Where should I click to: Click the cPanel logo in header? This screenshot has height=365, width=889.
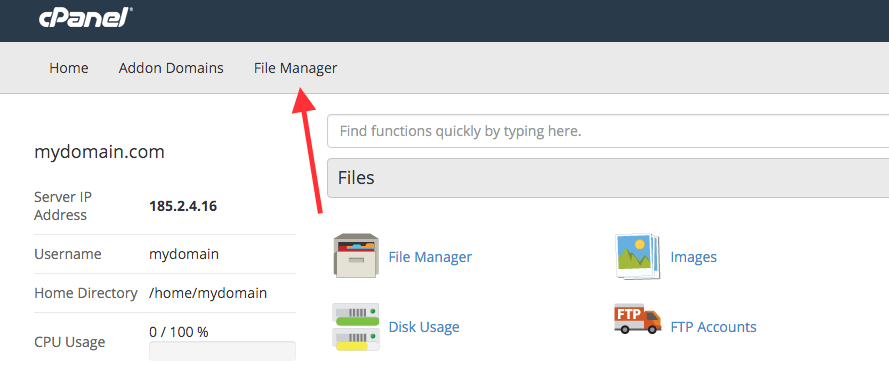(x=85, y=19)
